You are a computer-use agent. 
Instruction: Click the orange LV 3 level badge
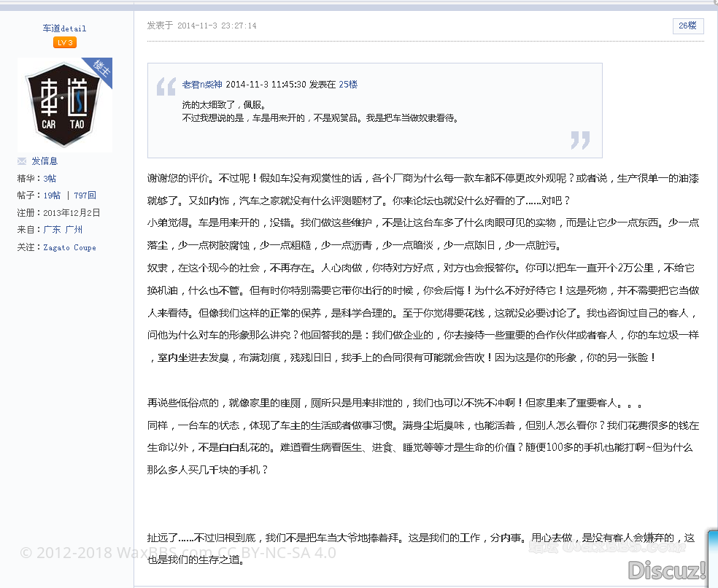pos(65,43)
